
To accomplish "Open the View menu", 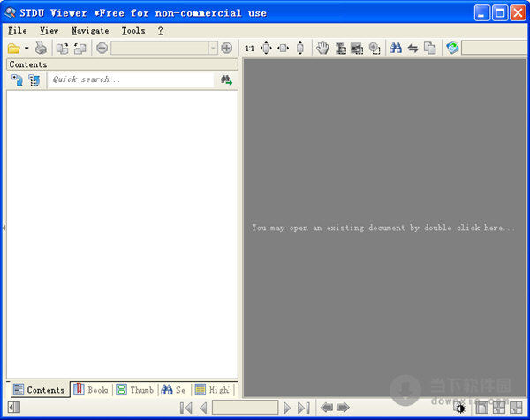I will (49, 31).
